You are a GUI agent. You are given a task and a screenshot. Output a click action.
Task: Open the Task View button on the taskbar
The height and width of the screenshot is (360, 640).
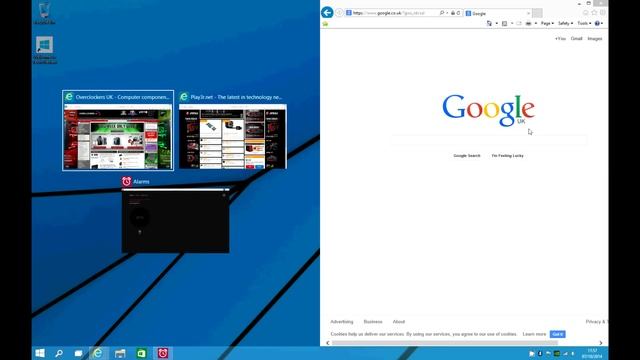click(x=78, y=353)
